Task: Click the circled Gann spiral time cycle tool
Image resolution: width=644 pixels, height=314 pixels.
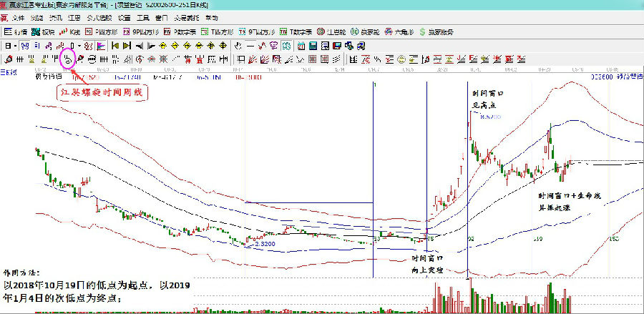Action: coord(69,59)
